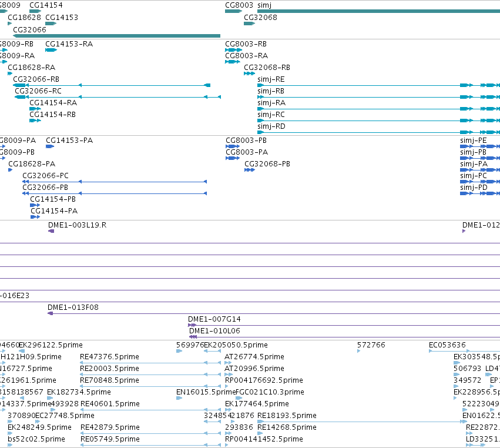
Task: Click the simj-RD transcript label
Action: tap(271, 126)
